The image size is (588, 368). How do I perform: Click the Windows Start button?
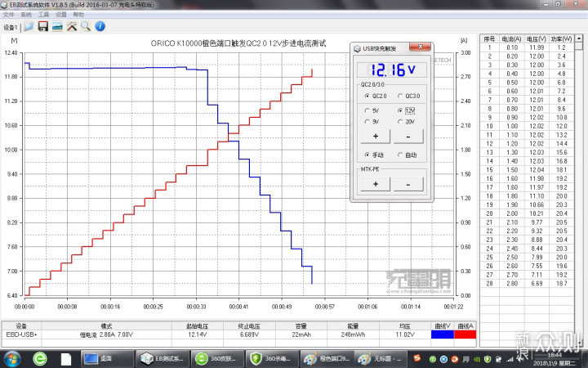pos(12,359)
